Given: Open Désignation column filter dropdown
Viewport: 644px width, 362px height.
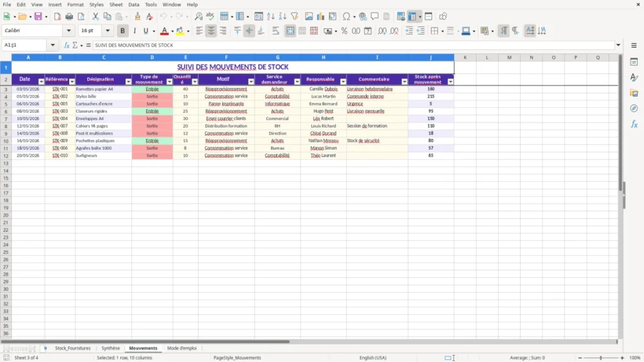Looking at the screenshot, I should coord(128,82).
